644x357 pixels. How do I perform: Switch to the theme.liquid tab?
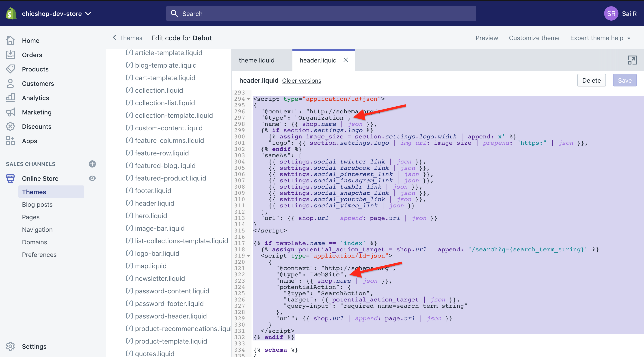pos(257,60)
